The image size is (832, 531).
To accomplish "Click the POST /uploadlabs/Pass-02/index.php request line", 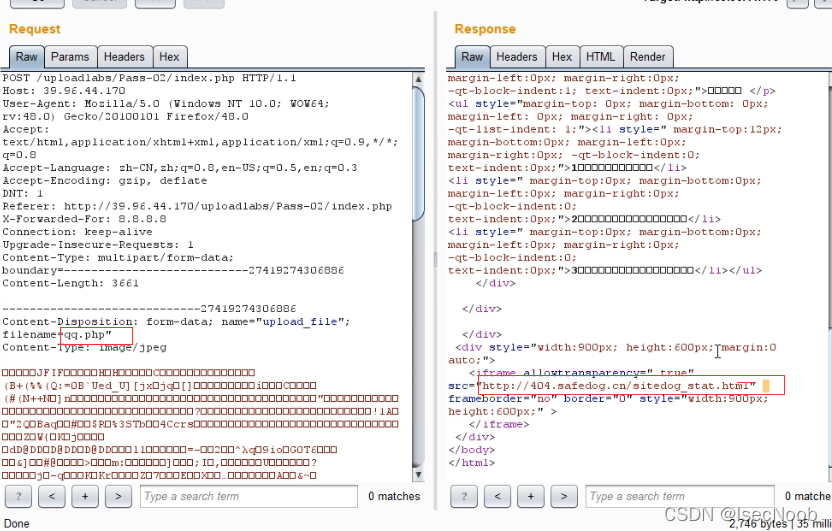I will coord(149,78).
